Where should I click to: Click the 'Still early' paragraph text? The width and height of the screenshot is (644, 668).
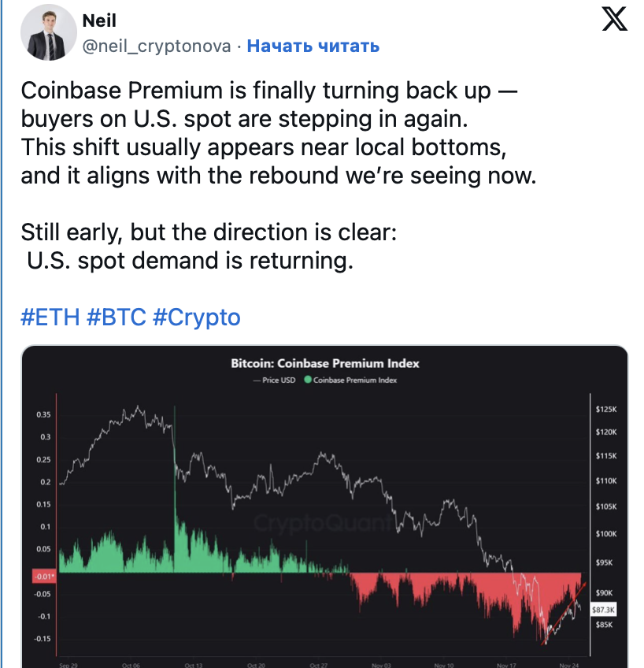pyautogui.click(x=209, y=247)
